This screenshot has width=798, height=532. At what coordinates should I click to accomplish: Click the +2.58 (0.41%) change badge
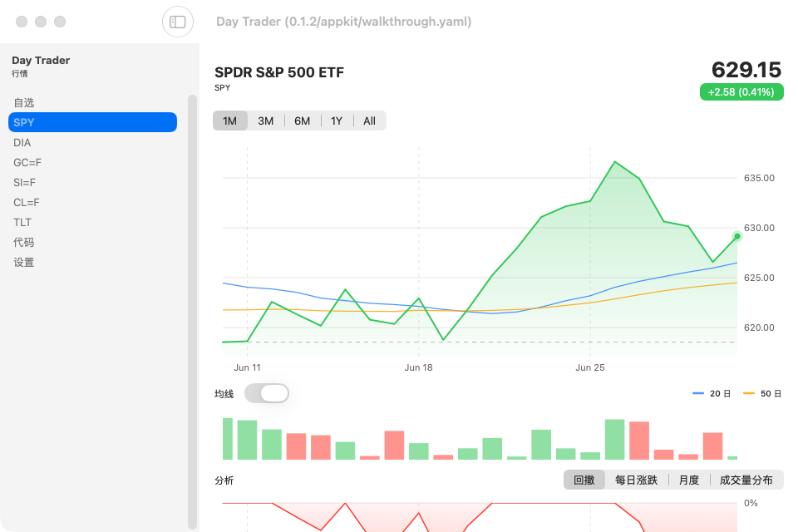741,92
